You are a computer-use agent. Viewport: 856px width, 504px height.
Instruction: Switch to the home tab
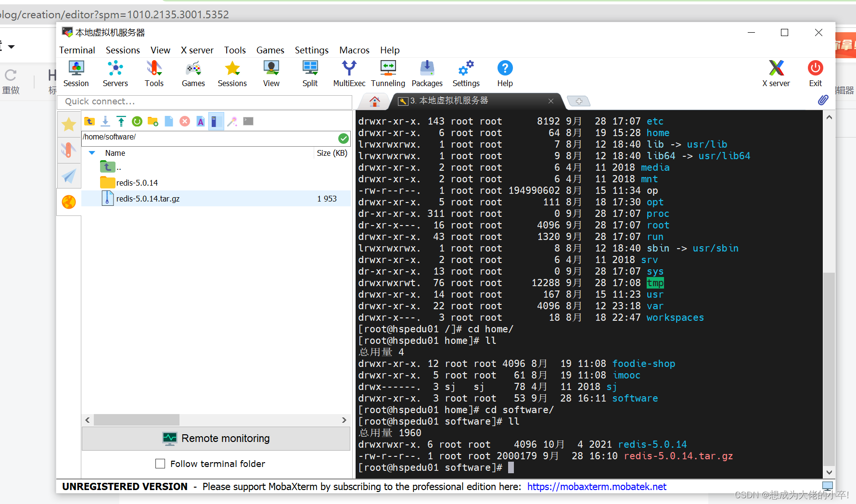tap(374, 101)
